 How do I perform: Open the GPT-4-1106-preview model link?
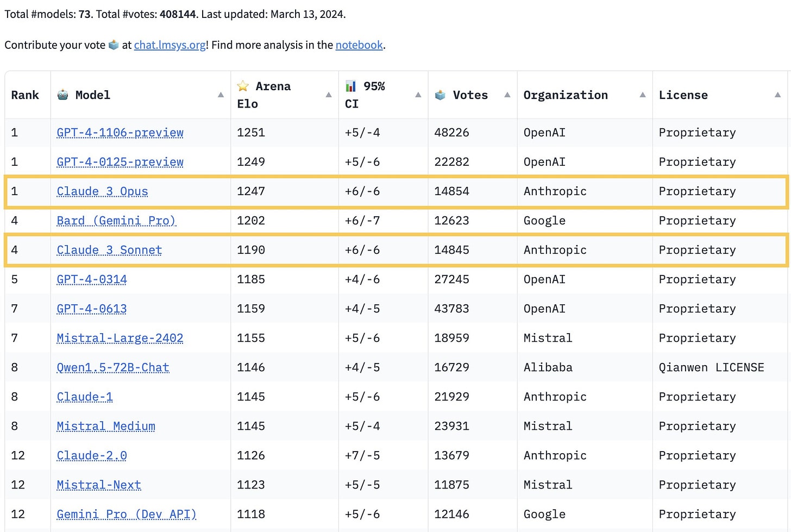[x=120, y=133]
